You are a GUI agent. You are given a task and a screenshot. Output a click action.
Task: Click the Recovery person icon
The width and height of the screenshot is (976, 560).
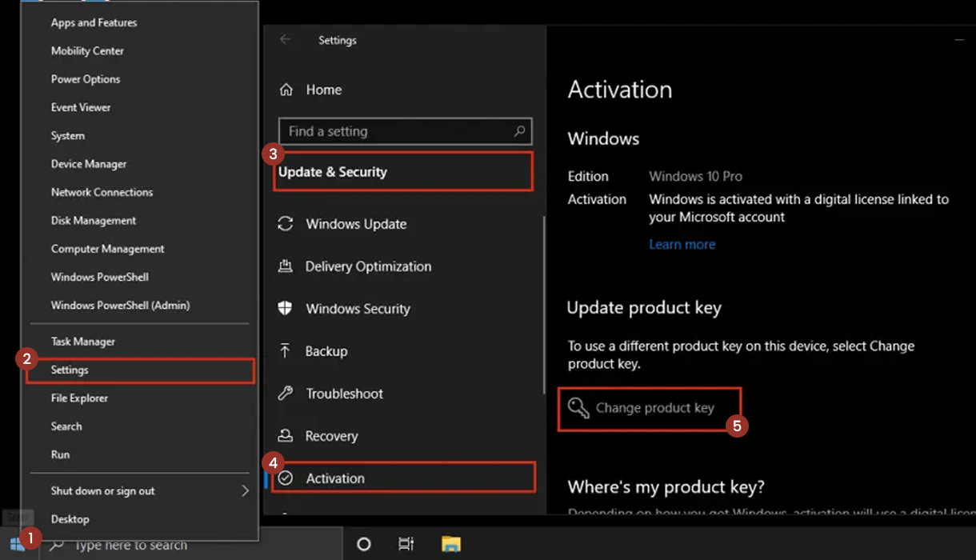point(286,436)
